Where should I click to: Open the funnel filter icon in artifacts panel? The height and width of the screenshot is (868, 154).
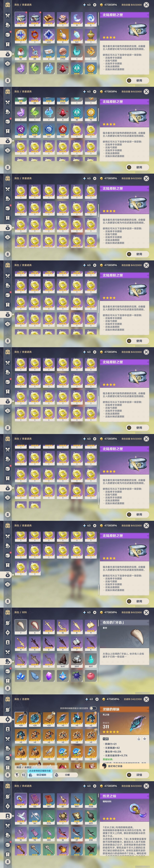tap(17, 775)
